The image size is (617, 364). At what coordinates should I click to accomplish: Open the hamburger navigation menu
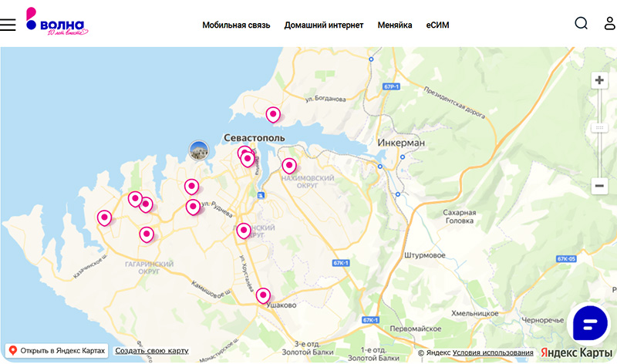pos(8,25)
